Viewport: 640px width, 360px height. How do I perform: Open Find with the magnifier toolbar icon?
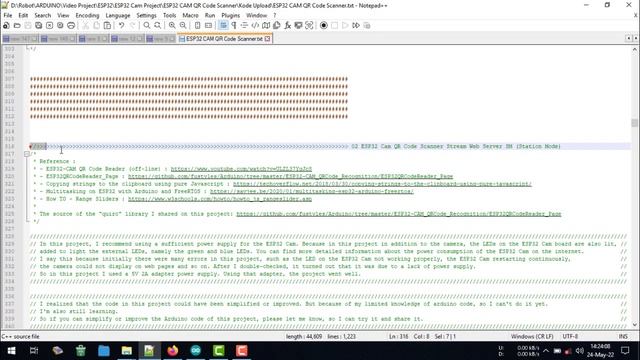point(147,25)
